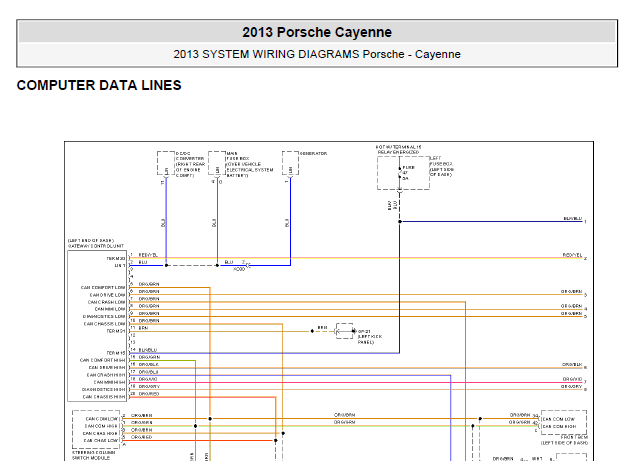Screen dimensions: 638x461
Task: Click the RED/YEL wire label at gateway pin 1
Action: click(148, 255)
